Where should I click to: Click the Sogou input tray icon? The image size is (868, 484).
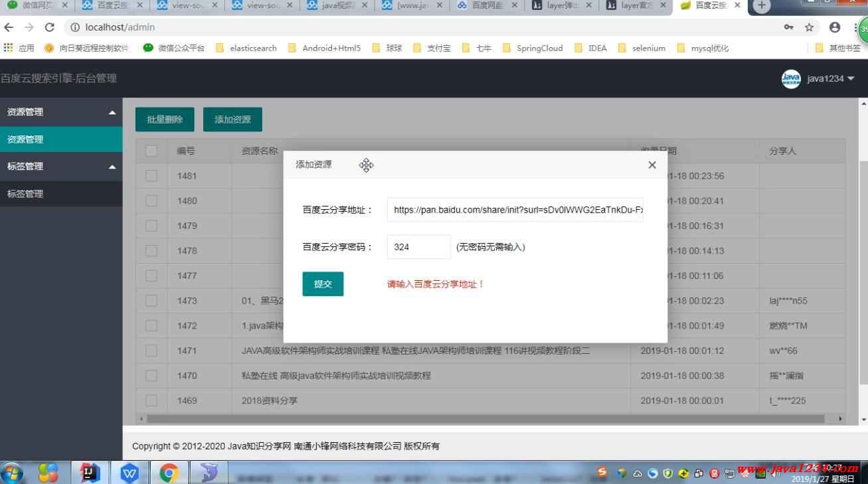pyautogui.click(x=602, y=472)
